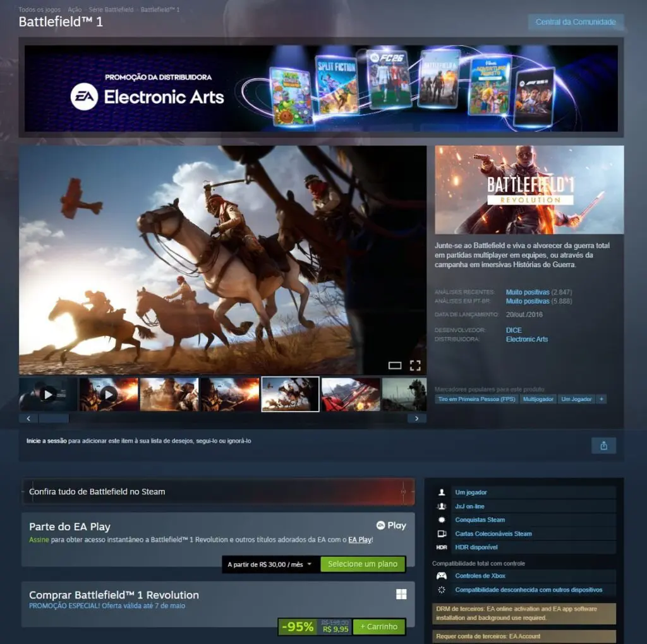Click the share icon button

[603, 445]
